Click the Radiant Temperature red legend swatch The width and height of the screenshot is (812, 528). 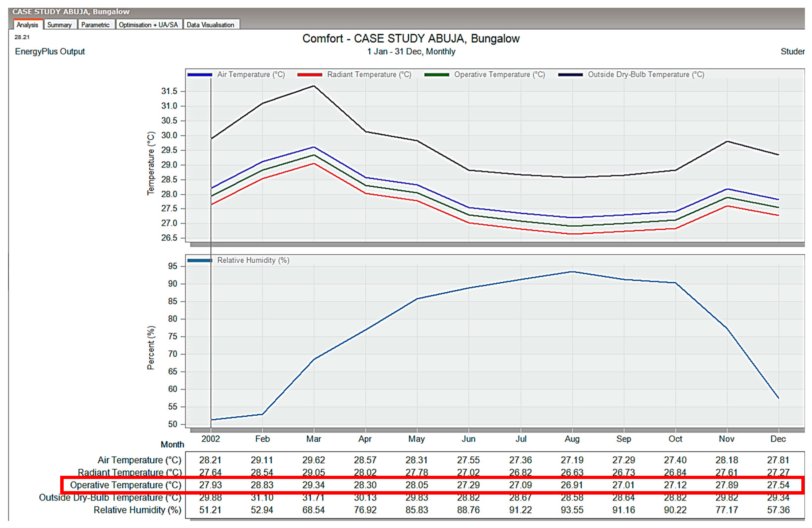(x=310, y=75)
